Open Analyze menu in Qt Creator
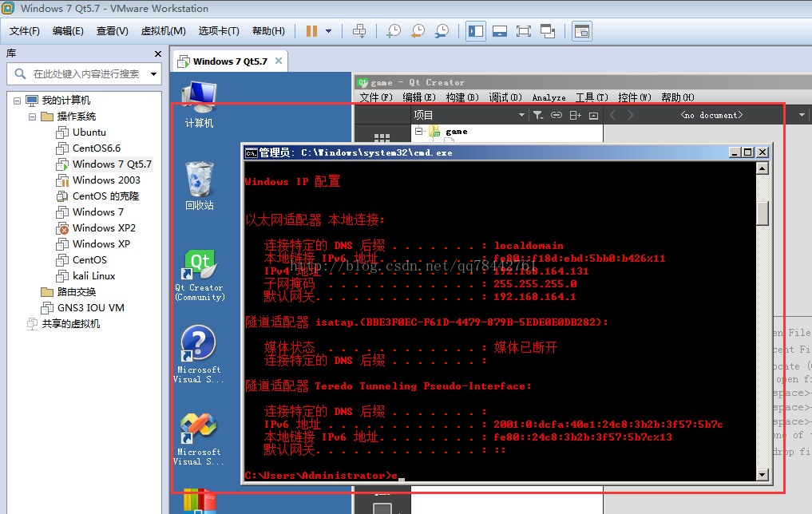Viewport: 812px width, 514px height. click(549, 97)
